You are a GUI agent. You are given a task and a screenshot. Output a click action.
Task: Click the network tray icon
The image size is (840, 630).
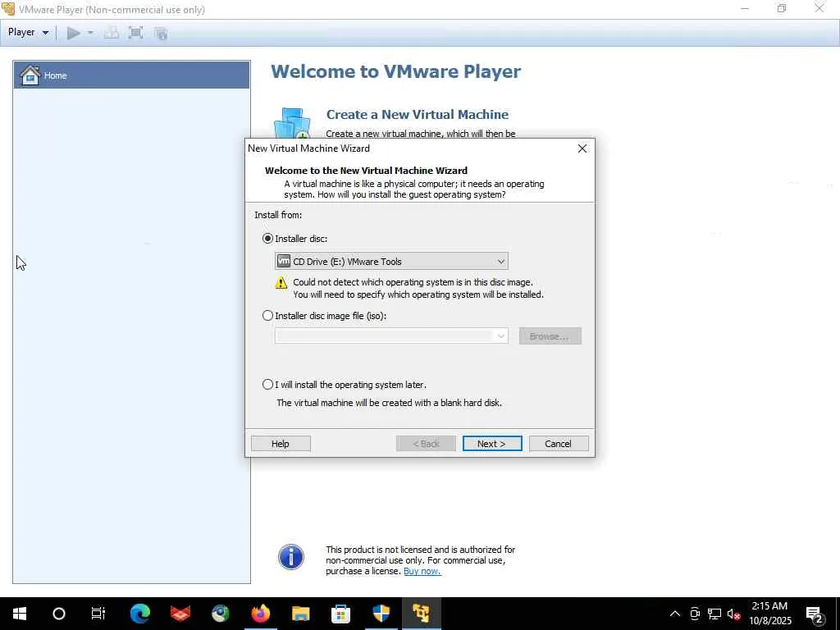(714, 614)
